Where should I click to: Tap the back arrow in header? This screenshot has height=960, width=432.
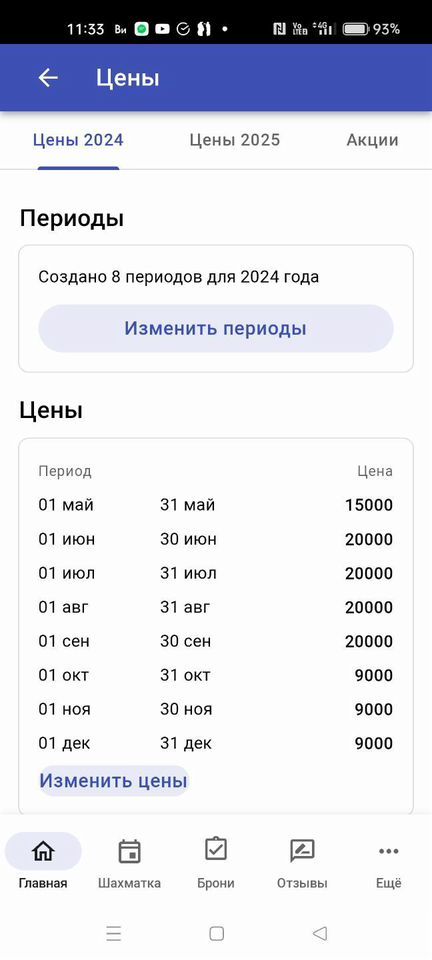[48, 78]
